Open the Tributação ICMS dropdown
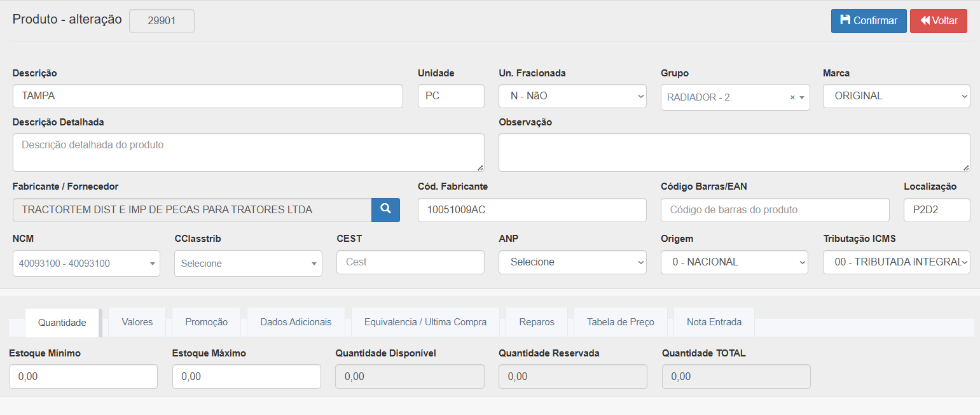Viewport: 980px width, 415px height. pos(897,262)
